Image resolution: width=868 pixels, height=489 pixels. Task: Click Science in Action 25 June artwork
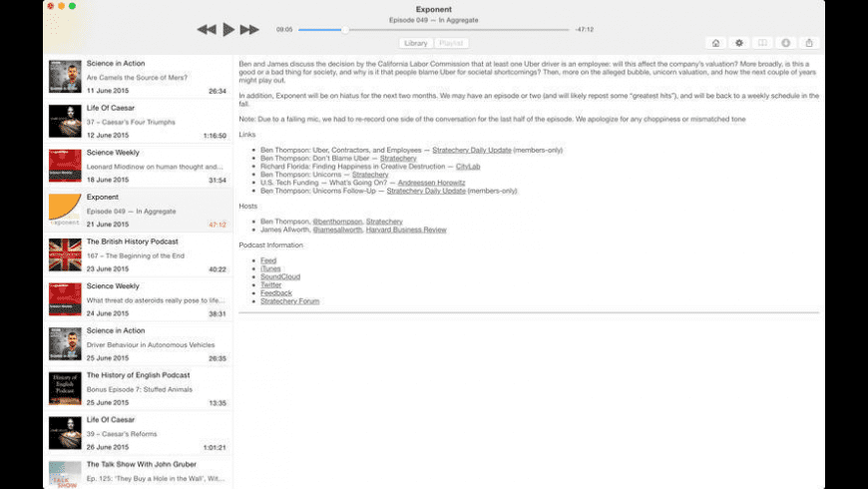(x=65, y=344)
